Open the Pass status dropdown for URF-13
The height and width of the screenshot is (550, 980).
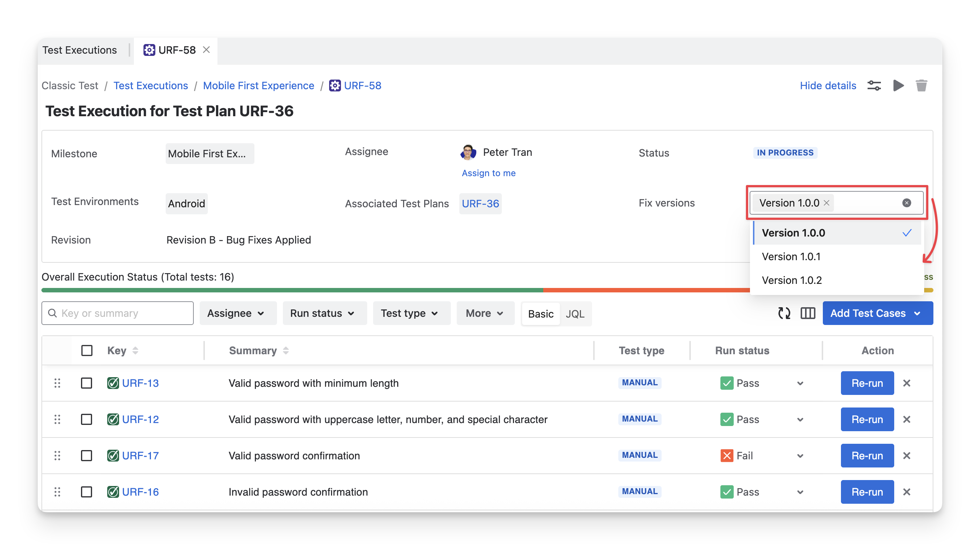(x=800, y=383)
